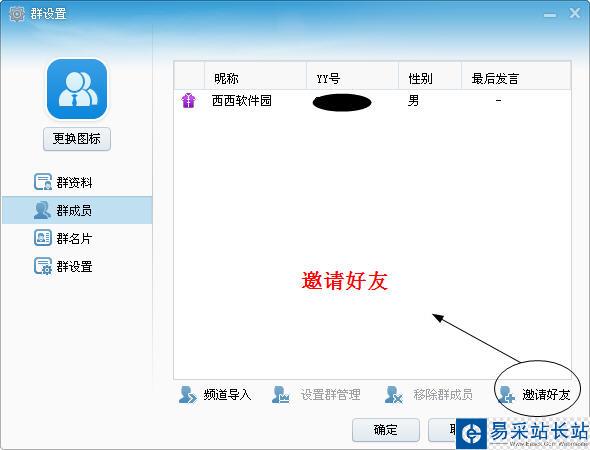Select the group avatar image
The height and width of the screenshot is (450, 590).
pos(77,89)
